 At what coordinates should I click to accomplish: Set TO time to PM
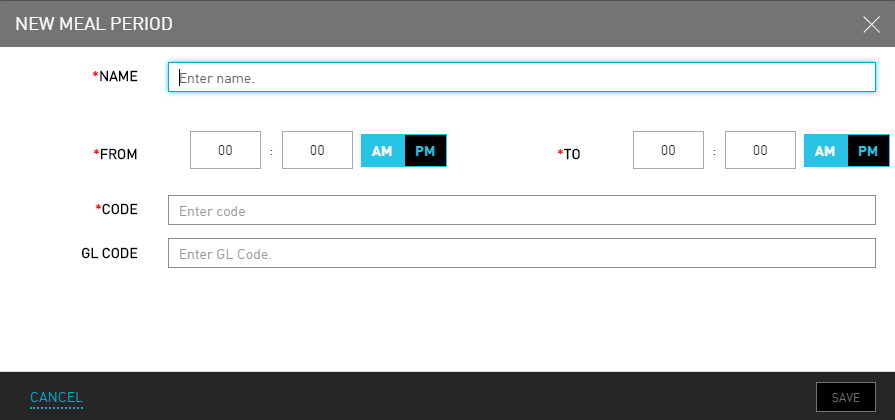[x=868, y=151]
